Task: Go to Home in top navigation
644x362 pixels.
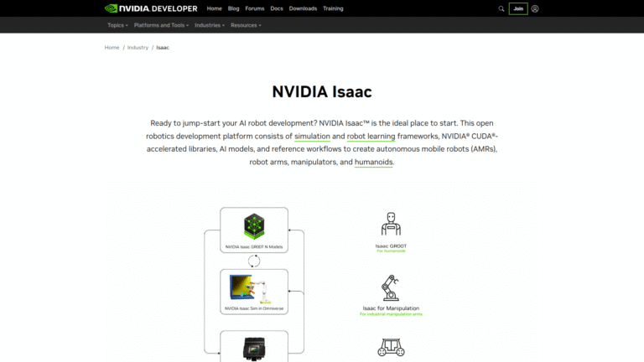Action: [214, 8]
